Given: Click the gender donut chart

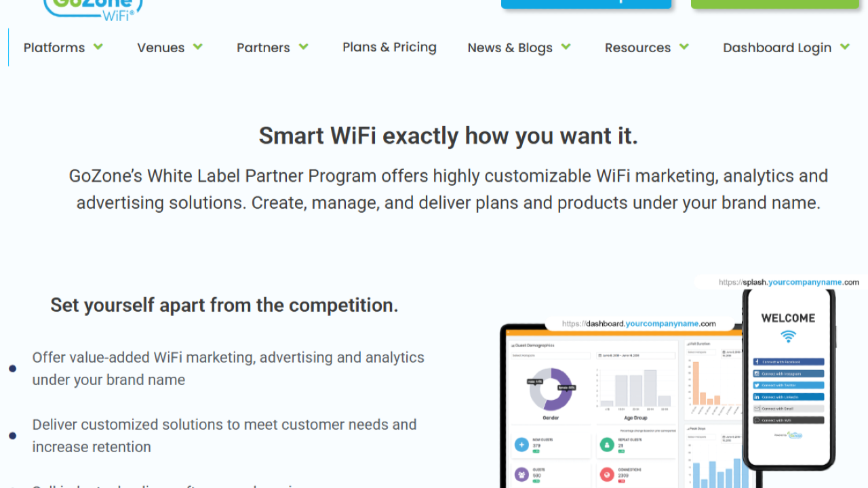Looking at the screenshot, I should 551,388.
